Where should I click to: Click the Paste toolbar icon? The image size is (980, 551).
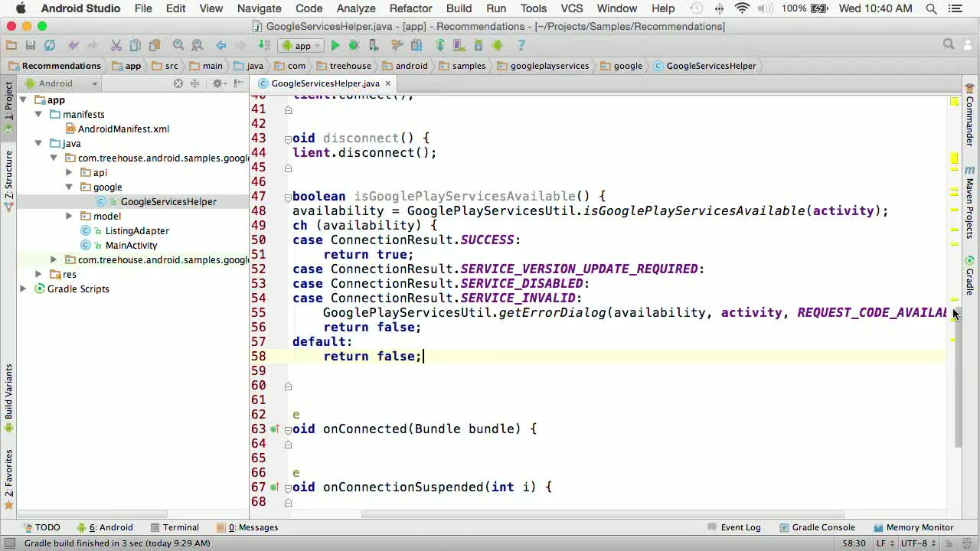[154, 46]
